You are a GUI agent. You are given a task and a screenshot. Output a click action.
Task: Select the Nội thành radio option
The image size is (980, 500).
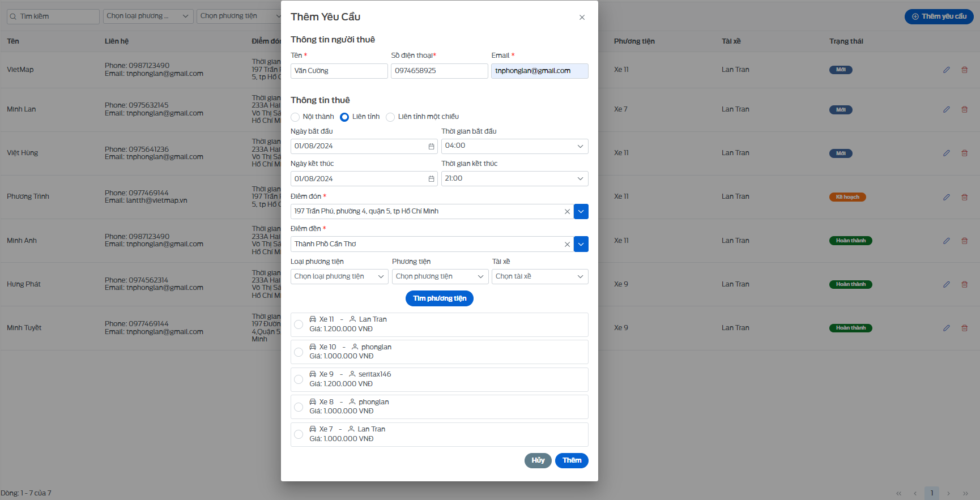[x=295, y=117]
